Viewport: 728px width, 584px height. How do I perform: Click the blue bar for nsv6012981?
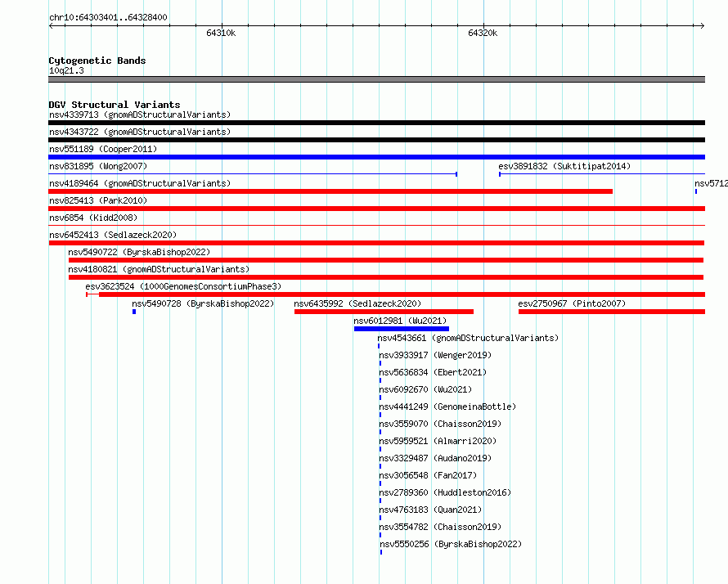[402, 329]
